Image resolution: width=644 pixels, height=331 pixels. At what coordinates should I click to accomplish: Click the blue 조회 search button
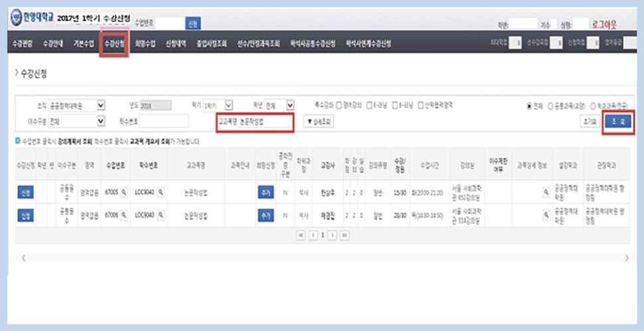click(618, 122)
